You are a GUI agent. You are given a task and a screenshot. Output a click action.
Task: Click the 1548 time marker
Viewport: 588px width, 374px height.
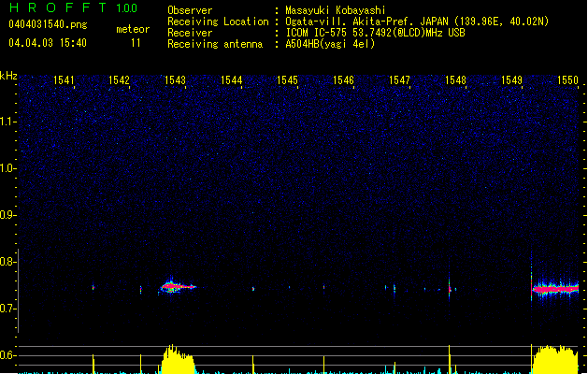[x=455, y=80]
